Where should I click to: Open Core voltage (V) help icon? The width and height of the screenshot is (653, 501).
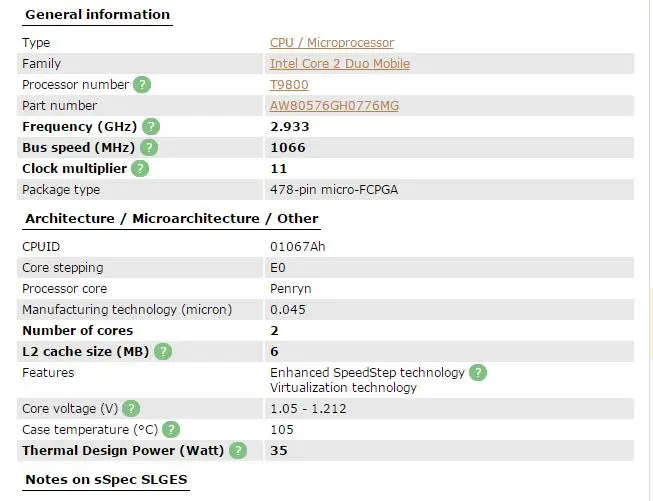[131, 409]
